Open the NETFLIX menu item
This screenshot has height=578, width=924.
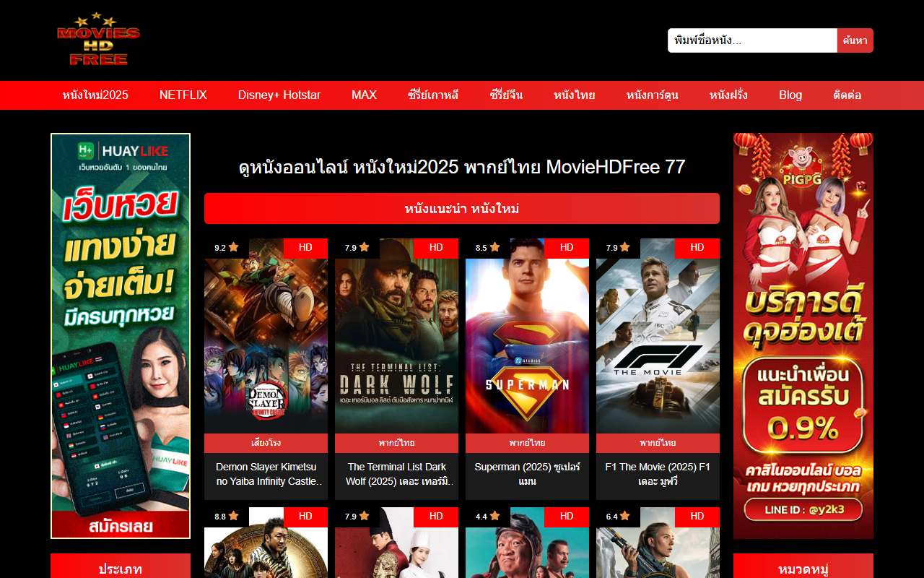pyautogui.click(x=183, y=95)
